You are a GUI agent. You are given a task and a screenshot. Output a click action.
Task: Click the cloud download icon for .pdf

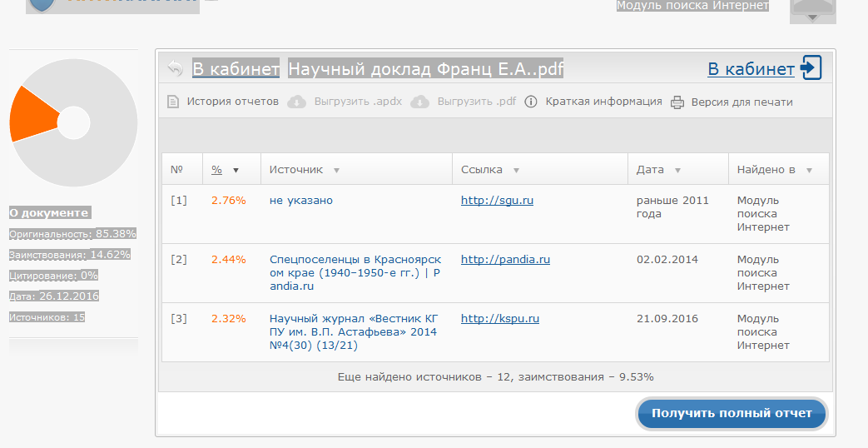pos(420,102)
